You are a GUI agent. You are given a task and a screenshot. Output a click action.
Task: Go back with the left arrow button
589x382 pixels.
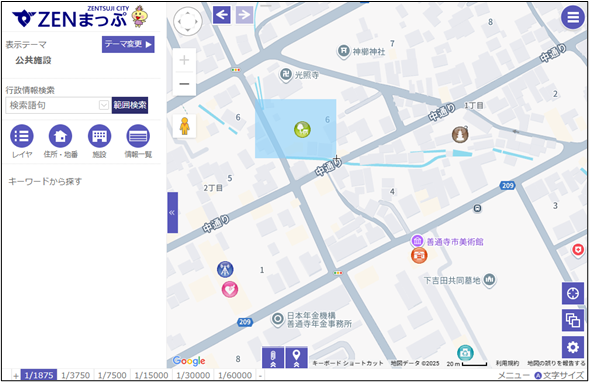pyautogui.click(x=222, y=15)
